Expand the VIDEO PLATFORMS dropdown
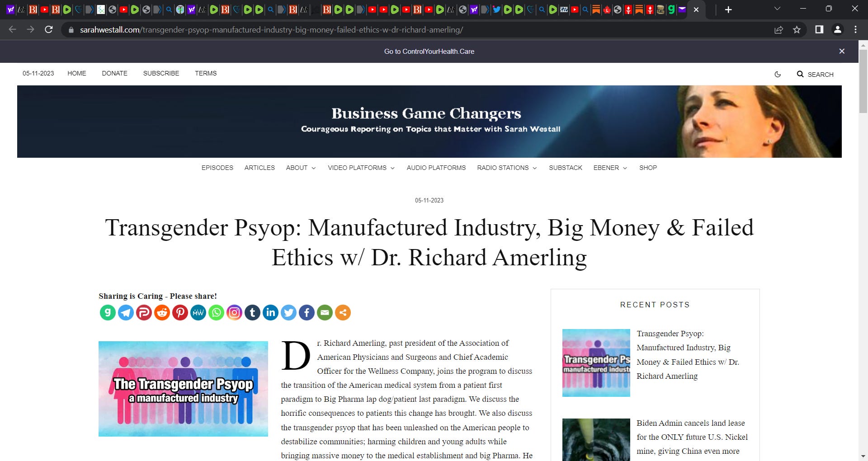Viewport: 868px width, 461px height. [361, 168]
